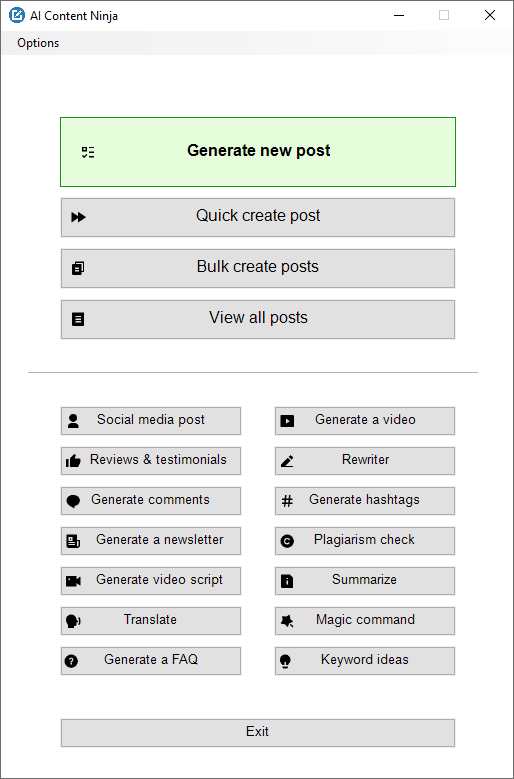Click the copy-pages icon on Bulk create posts
Viewport: 514px width, 779px height.
[78, 268]
